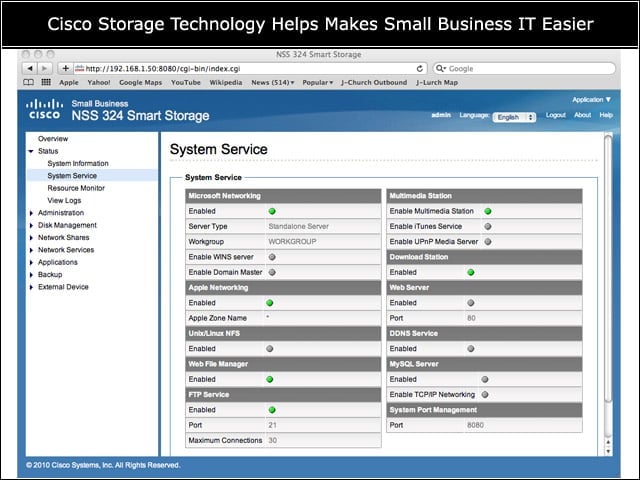Click Enable Domain Master gray indicator
This screenshot has width=640, height=480.
pyautogui.click(x=272, y=272)
